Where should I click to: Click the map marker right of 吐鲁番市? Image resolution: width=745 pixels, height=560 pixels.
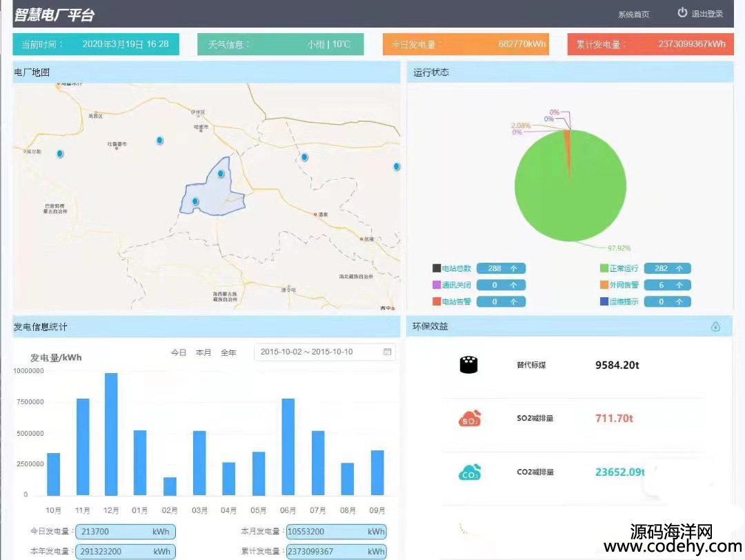[x=159, y=141]
